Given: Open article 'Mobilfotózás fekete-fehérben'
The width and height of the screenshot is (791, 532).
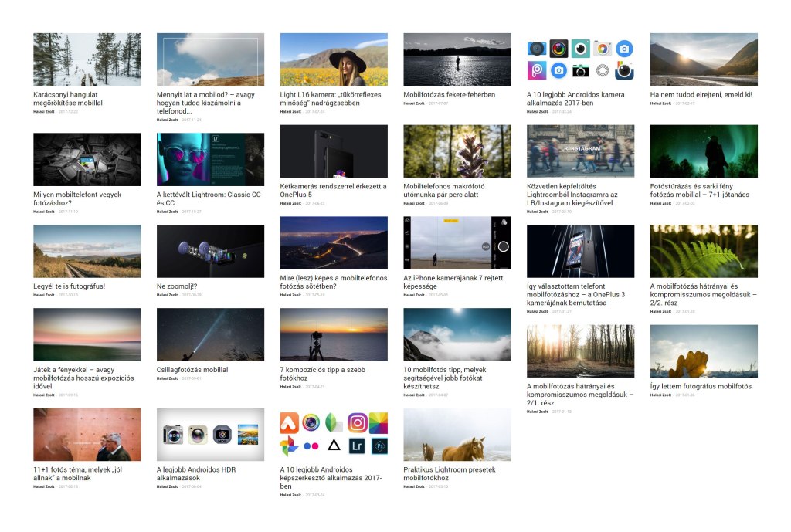Looking at the screenshot, I should pyautogui.click(x=449, y=95).
